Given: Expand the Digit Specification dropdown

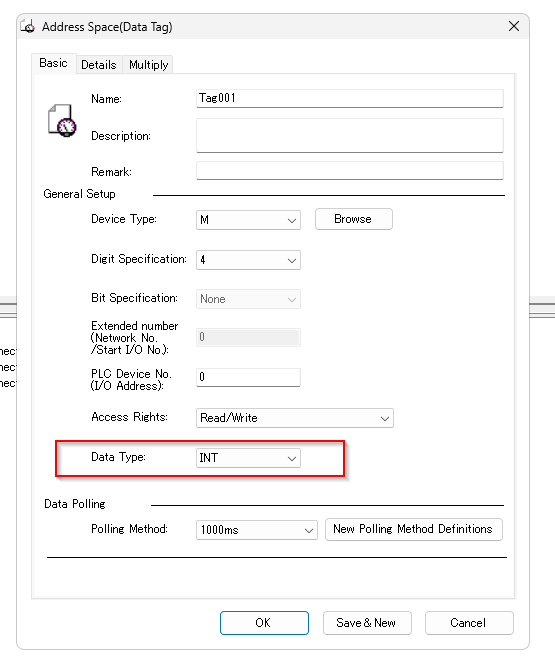Looking at the screenshot, I should pyautogui.click(x=248, y=260).
